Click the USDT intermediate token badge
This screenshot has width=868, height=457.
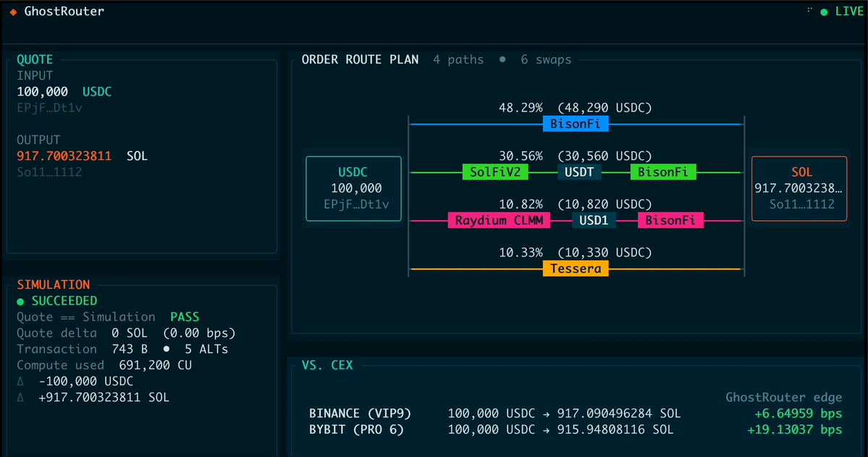point(579,172)
